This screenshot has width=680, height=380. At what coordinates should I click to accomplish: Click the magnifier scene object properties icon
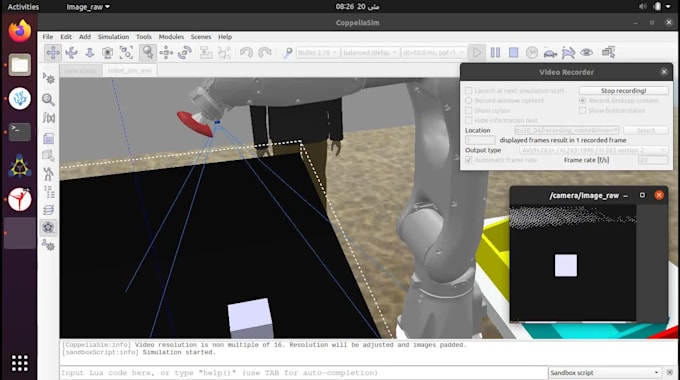click(49, 99)
